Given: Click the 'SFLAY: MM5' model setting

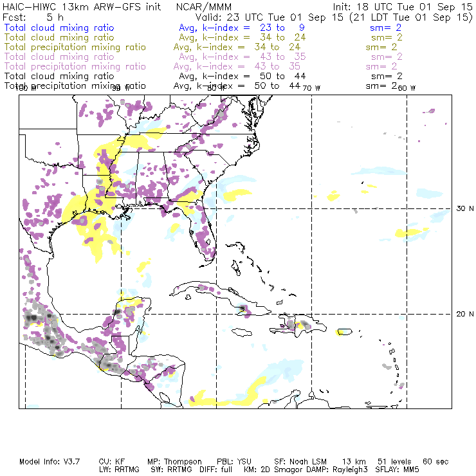Looking at the screenshot, I should tap(397, 470).
